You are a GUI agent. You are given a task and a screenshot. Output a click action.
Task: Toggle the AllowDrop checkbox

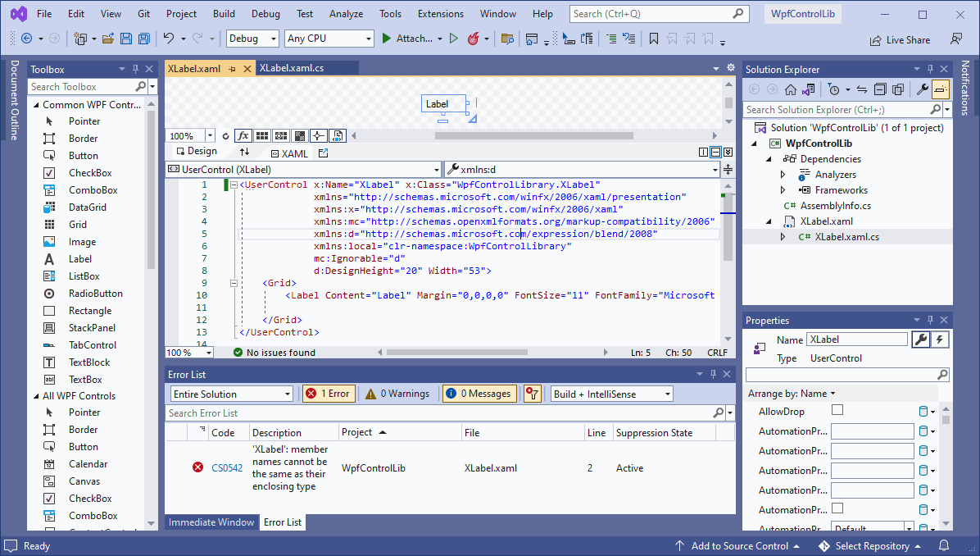pos(837,410)
